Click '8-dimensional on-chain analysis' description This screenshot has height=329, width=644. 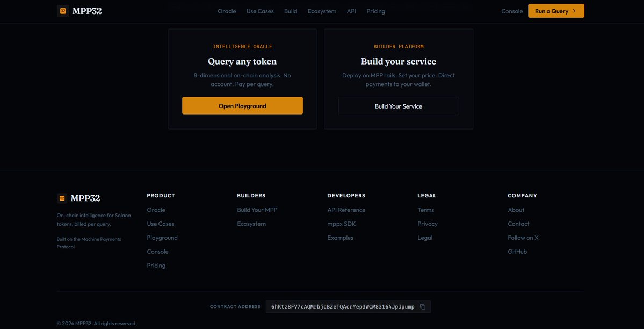point(242,80)
